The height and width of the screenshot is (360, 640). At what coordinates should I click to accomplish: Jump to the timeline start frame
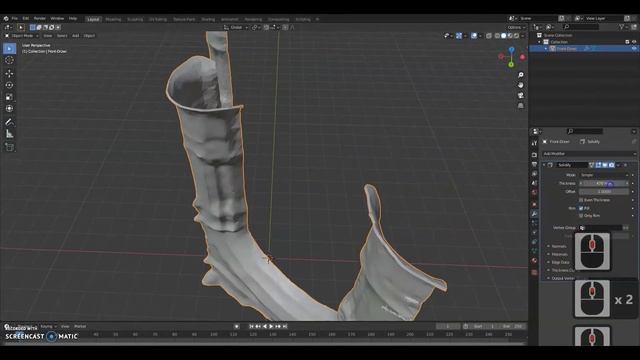tap(251, 327)
